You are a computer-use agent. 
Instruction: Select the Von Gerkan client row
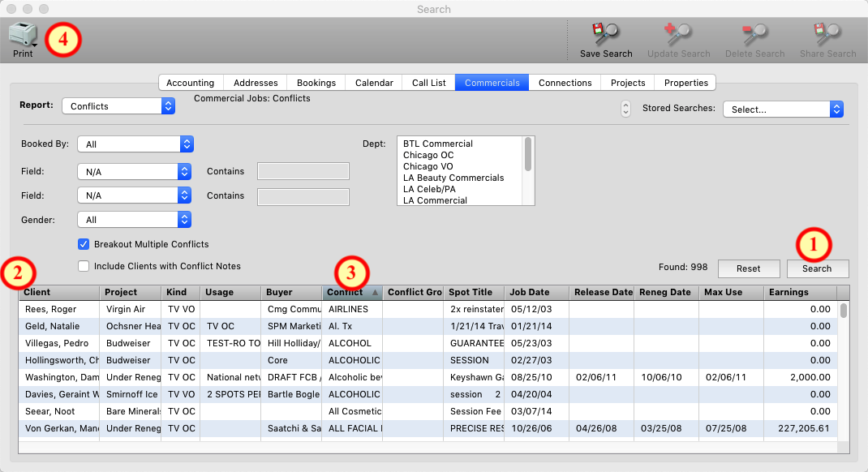[x=428, y=428]
